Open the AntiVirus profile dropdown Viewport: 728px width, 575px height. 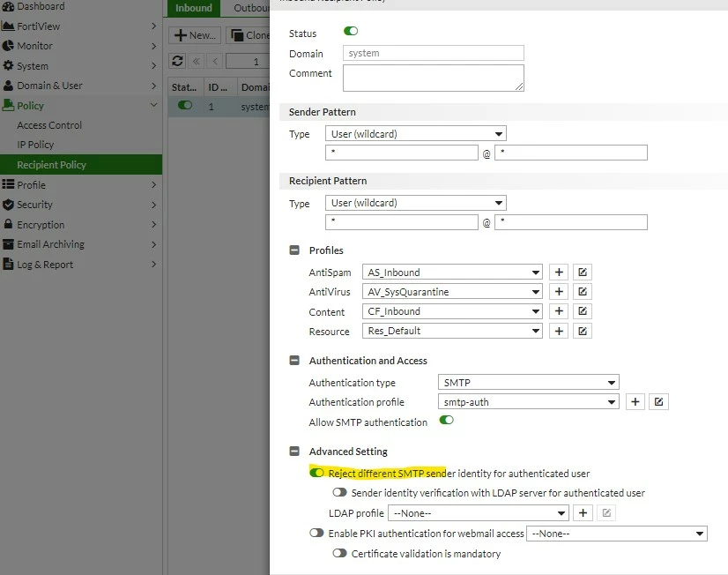452,292
